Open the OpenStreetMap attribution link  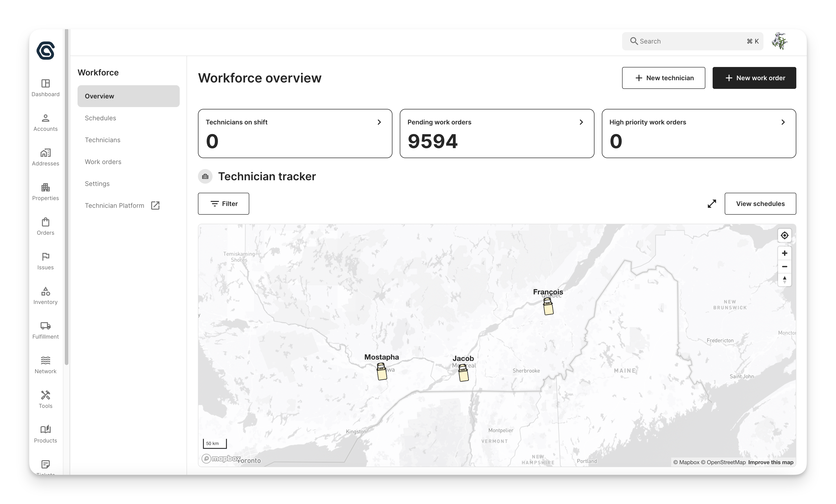[x=723, y=462]
